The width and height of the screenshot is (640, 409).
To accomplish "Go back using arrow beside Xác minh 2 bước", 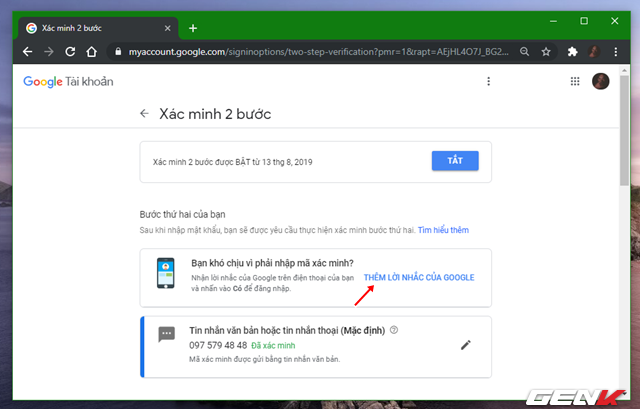I will (x=144, y=113).
